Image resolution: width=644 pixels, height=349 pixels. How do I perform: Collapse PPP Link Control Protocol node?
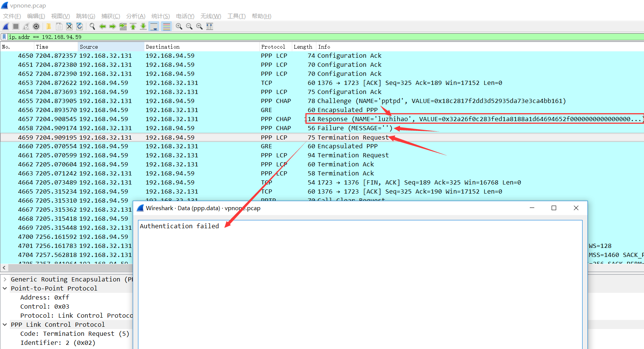pyautogui.click(x=5, y=325)
